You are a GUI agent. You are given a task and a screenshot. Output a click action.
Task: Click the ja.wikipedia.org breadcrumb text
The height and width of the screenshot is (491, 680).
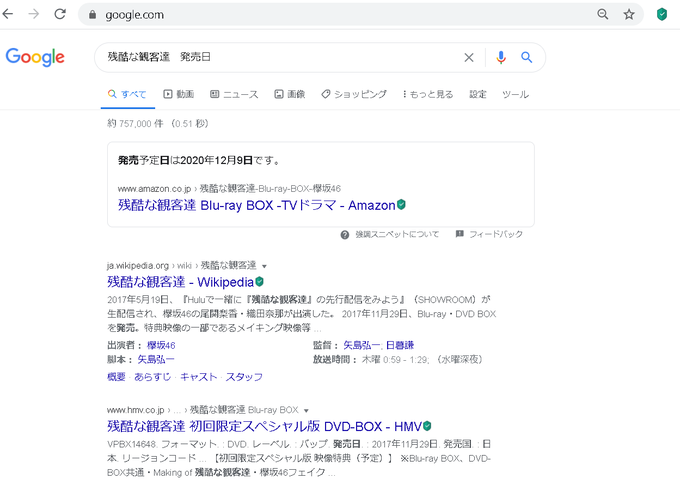tap(138, 265)
